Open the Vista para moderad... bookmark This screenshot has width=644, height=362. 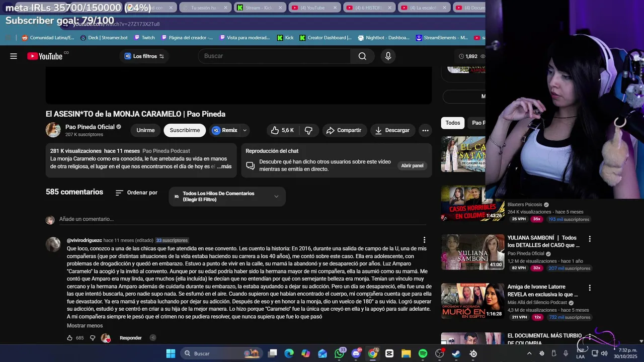pos(244,38)
